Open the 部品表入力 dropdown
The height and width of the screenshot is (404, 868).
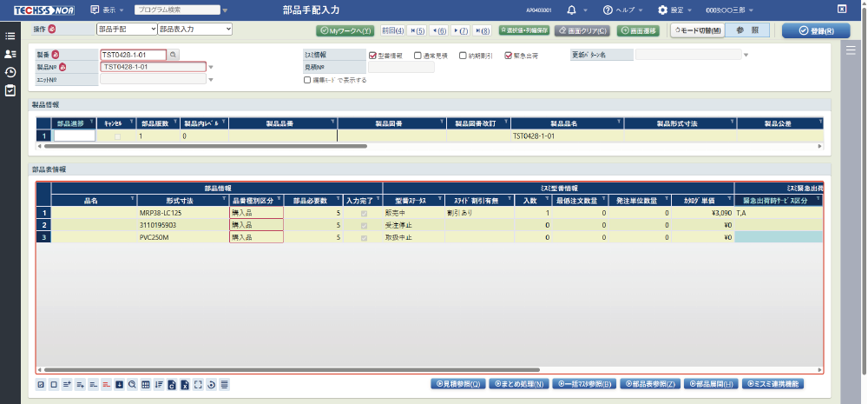coord(194,30)
